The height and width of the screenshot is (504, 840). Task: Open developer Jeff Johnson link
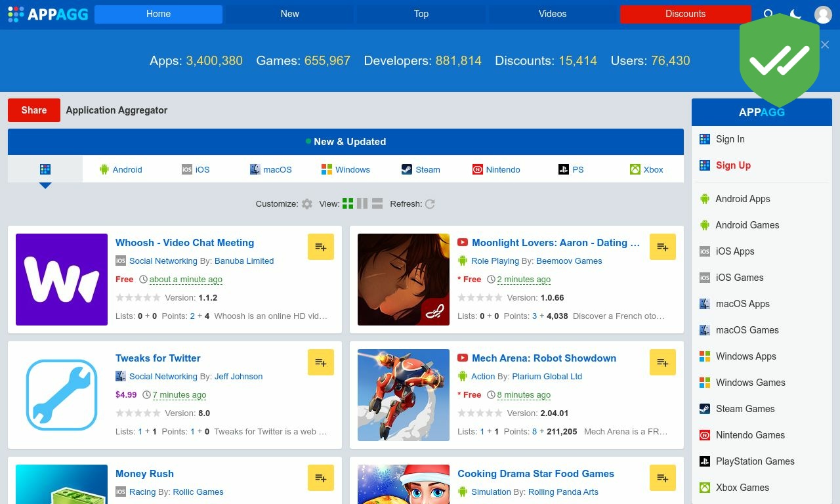(238, 377)
